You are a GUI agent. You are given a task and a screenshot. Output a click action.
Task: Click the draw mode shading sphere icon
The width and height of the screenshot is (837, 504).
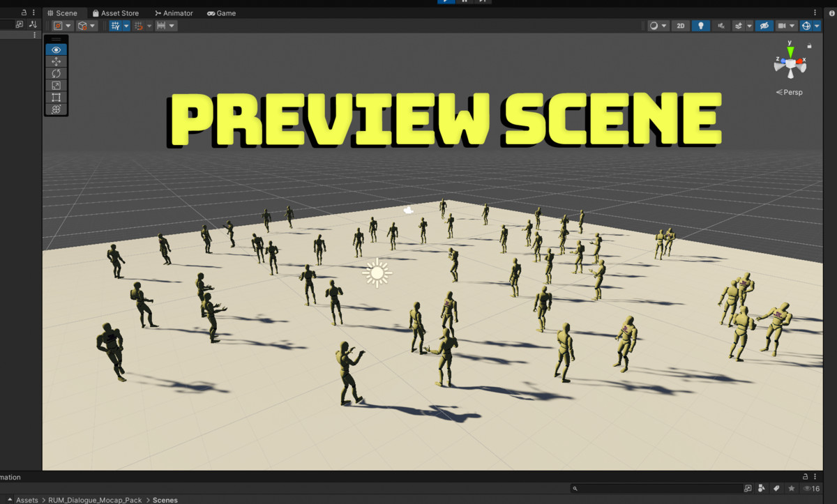tap(654, 26)
